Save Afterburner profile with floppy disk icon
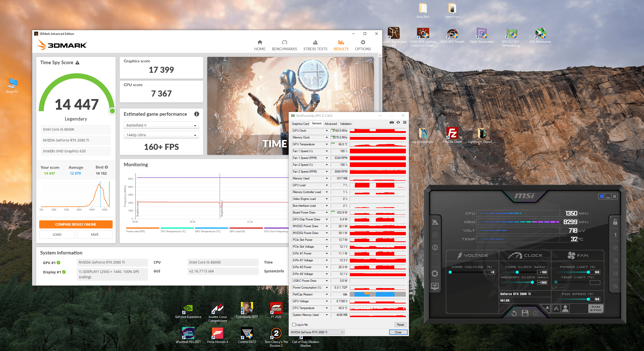 pyautogui.click(x=525, y=313)
